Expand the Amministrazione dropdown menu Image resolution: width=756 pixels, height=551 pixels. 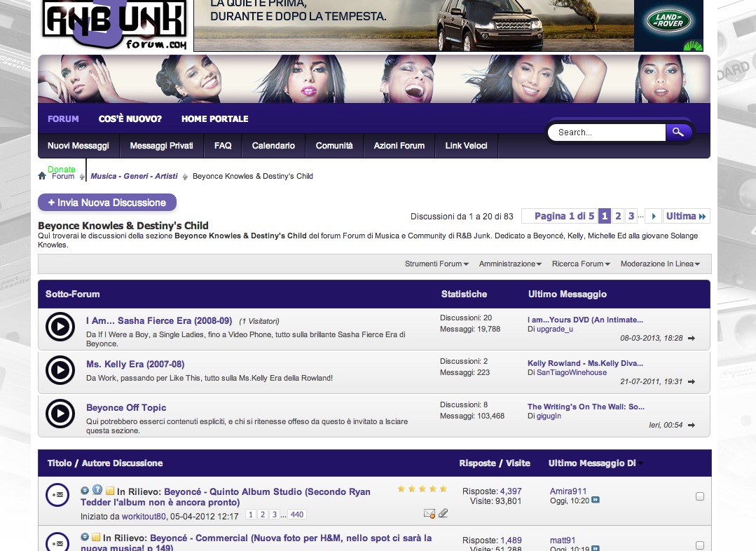click(510, 264)
